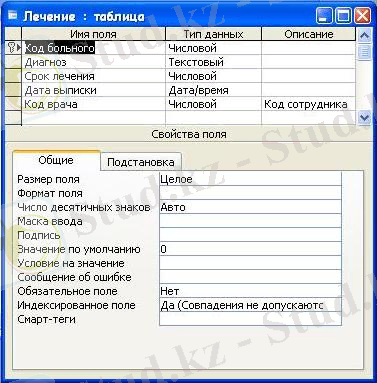The image size is (377, 383).
Task: Click the Маска ввода input box
Action: tap(250, 221)
